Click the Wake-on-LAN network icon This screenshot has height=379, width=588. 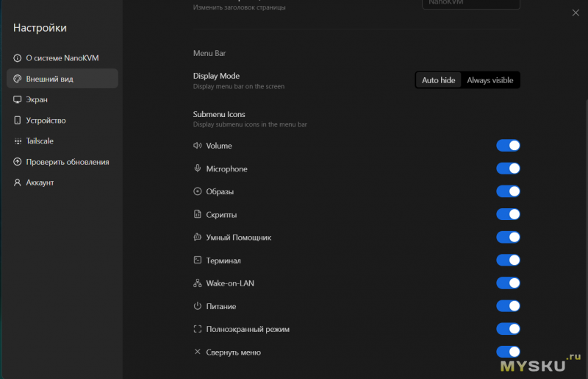[197, 283]
